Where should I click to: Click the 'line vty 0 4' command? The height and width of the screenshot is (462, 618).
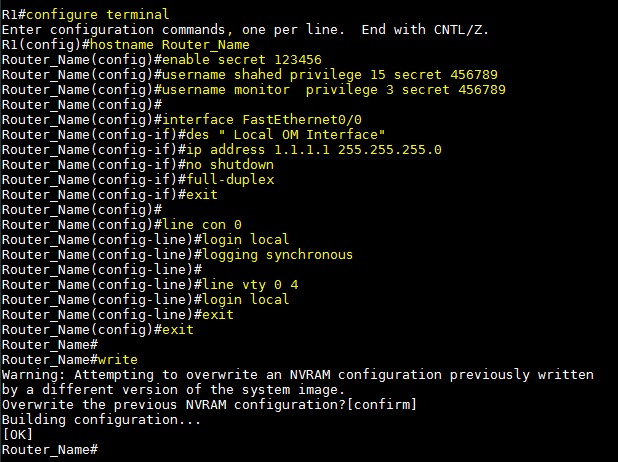[x=250, y=285]
